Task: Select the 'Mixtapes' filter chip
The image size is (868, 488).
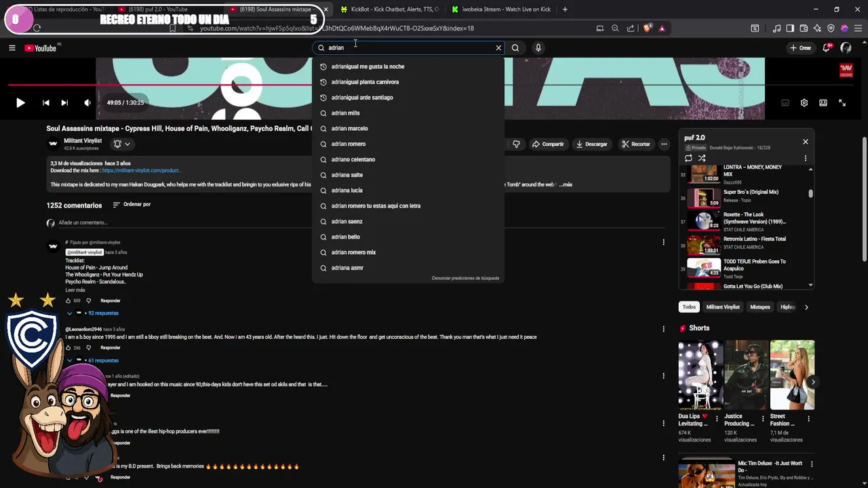Action: click(760, 307)
